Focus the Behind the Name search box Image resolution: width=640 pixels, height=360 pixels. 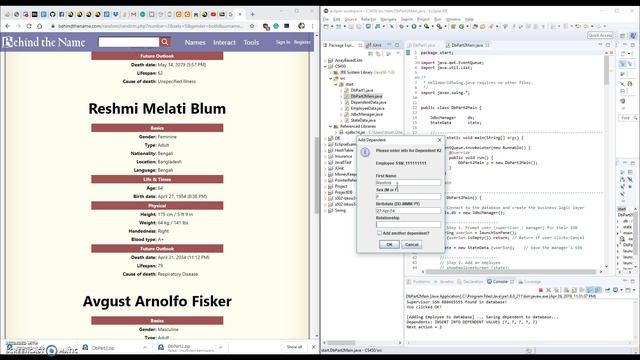click(129, 42)
